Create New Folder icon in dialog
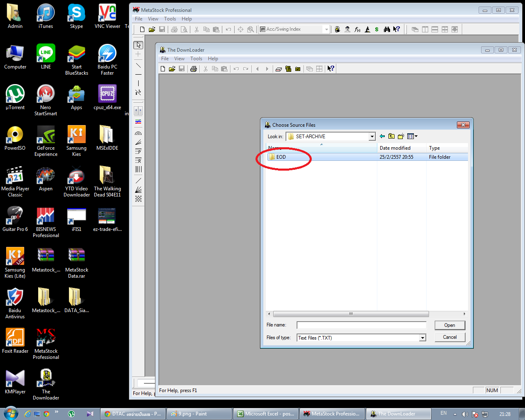Screen dimensions: 525x420 click(x=401, y=136)
